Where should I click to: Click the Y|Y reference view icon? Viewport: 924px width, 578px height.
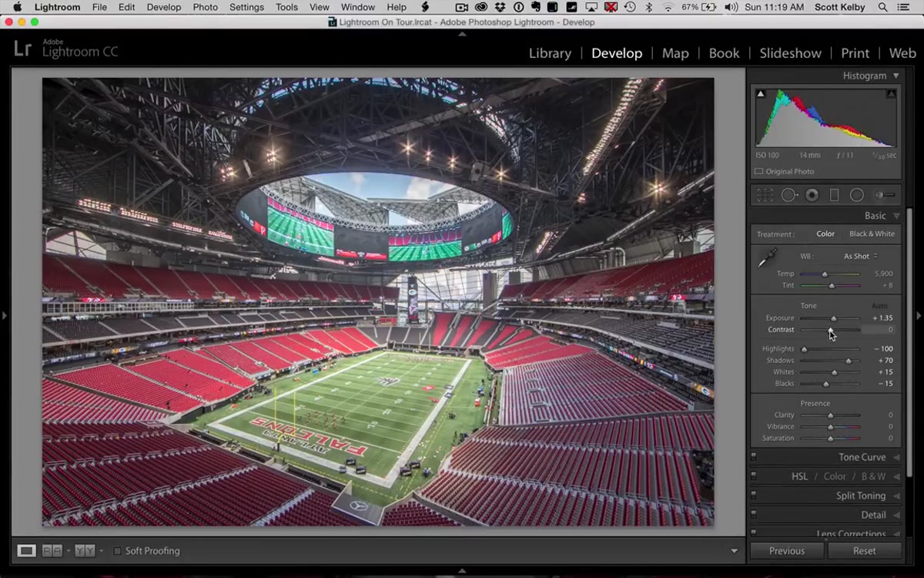[85, 551]
